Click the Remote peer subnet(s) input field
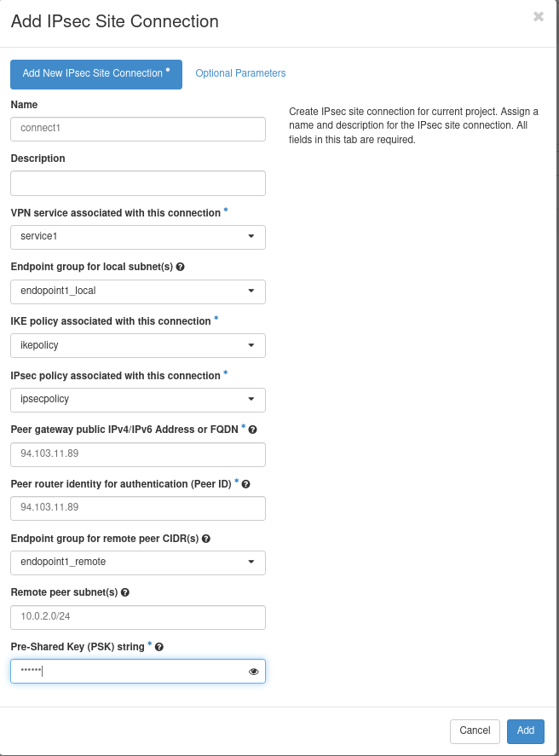 (x=138, y=617)
